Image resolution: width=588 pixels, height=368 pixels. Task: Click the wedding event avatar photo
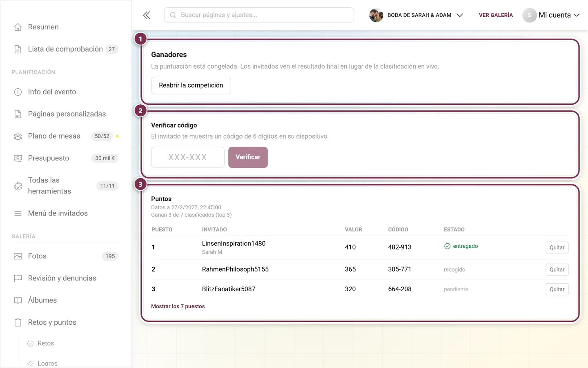click(376, 15)
